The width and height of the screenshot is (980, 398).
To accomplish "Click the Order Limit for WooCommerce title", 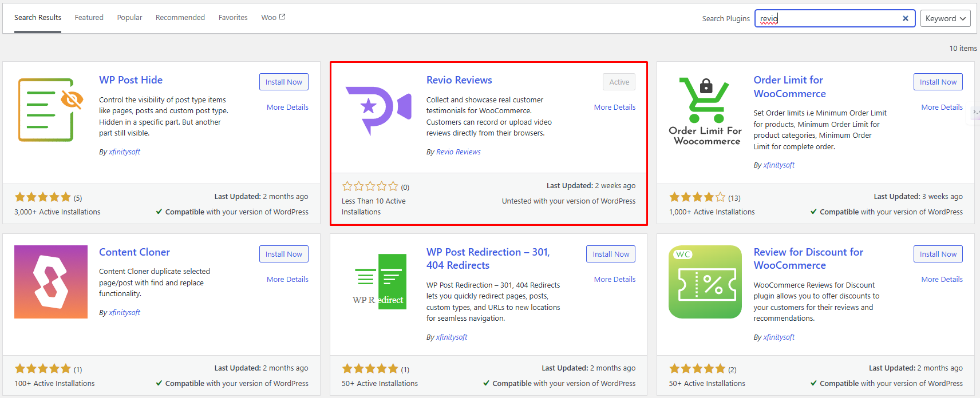I will coord(790,87).
